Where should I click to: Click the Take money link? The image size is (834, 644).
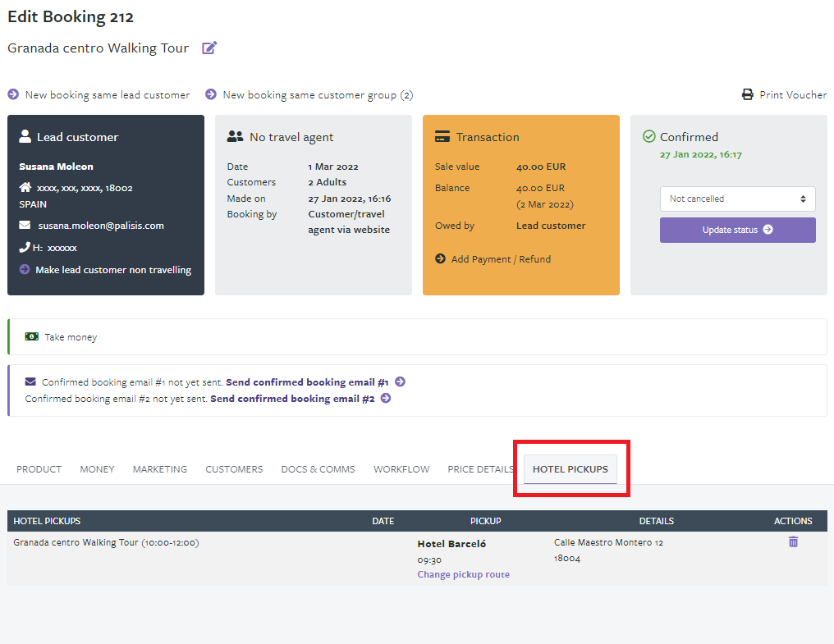point(71,337)
